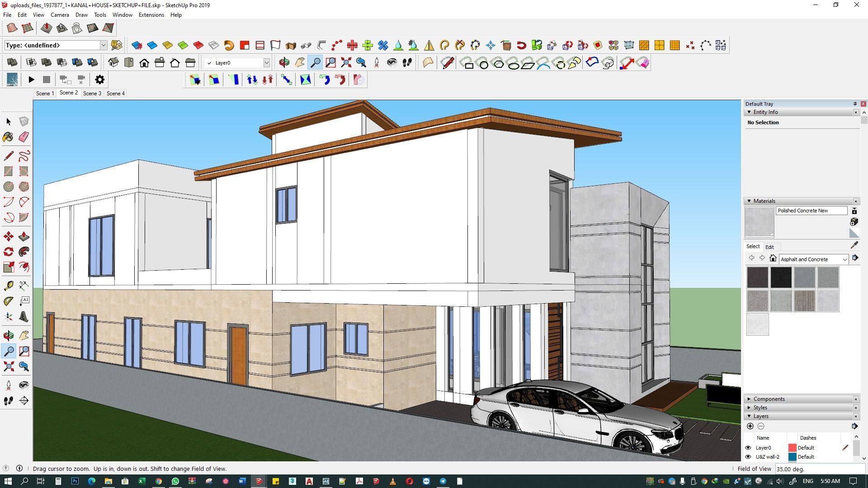Image resolution: width=868 pixels, height=488 pixels.
Task: Choose the Rotate tool
Action: tap(9, 252)
